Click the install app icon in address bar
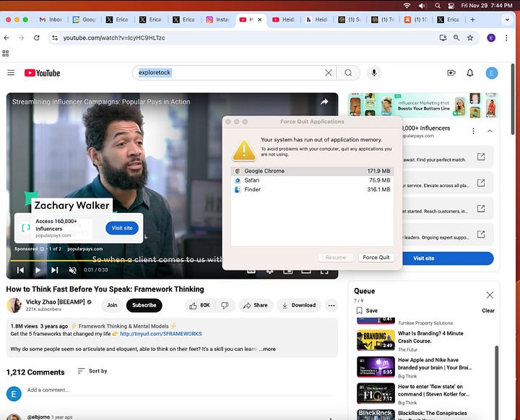 443,38
